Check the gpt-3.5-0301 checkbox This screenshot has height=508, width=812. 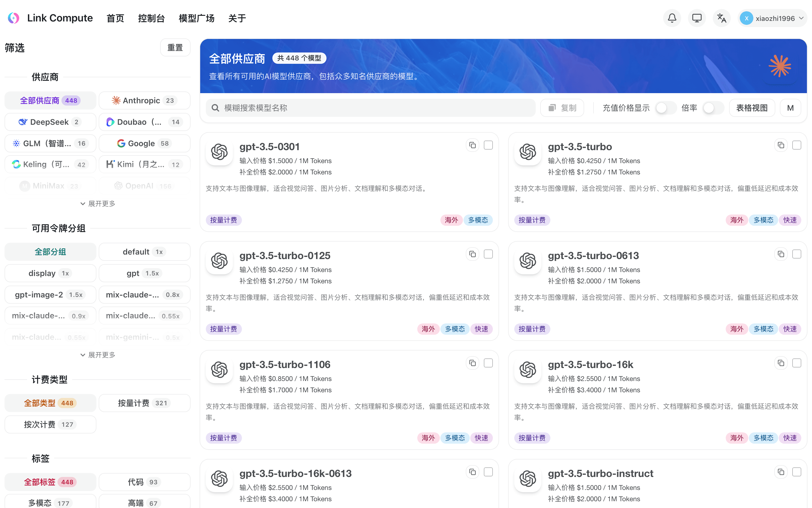point(488,145)
